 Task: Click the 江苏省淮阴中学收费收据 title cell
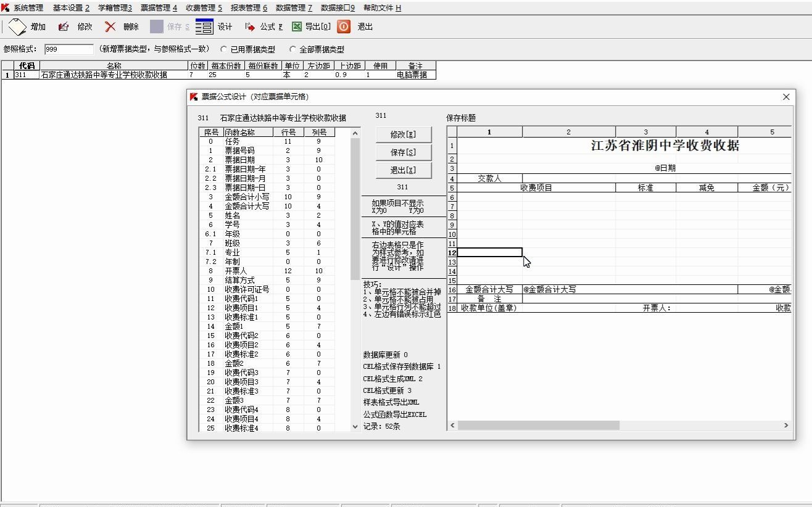point(665,146)
